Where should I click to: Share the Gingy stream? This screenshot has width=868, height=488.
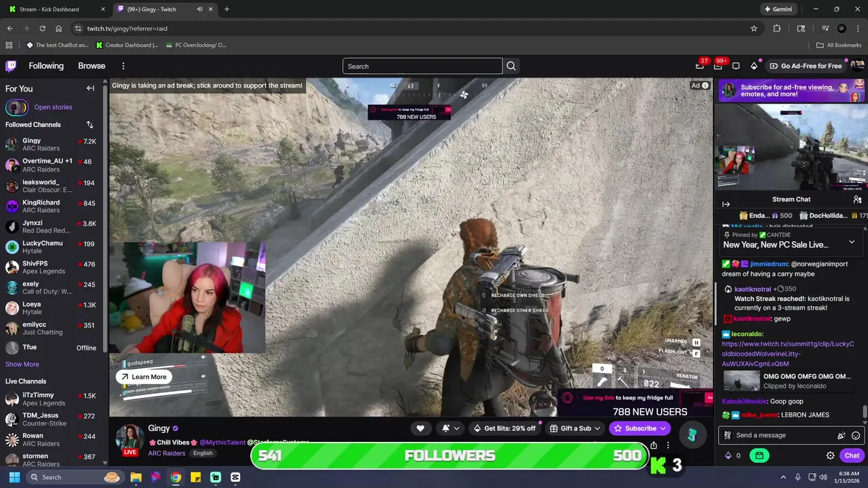(654, 445)
